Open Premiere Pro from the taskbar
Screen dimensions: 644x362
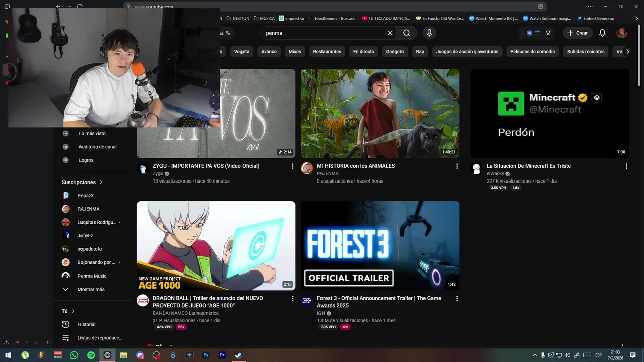222,355
